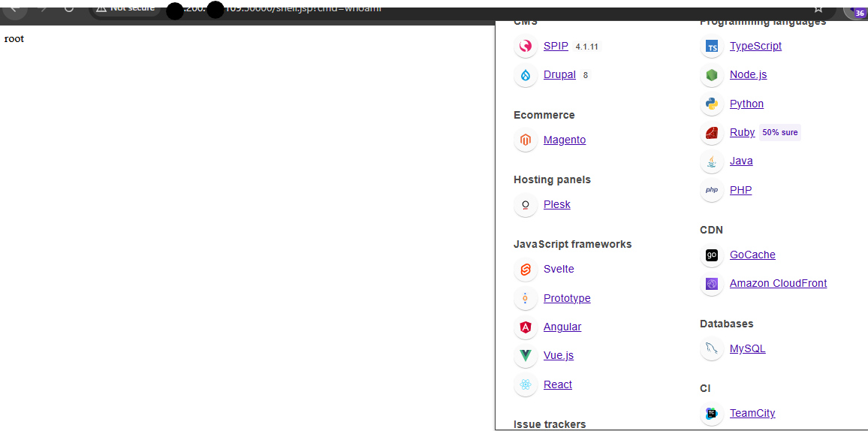This screenshot has width=868, height=431.
Task: Click the Python snake icon
Action: pyautogui.click(x=712, y=104)
